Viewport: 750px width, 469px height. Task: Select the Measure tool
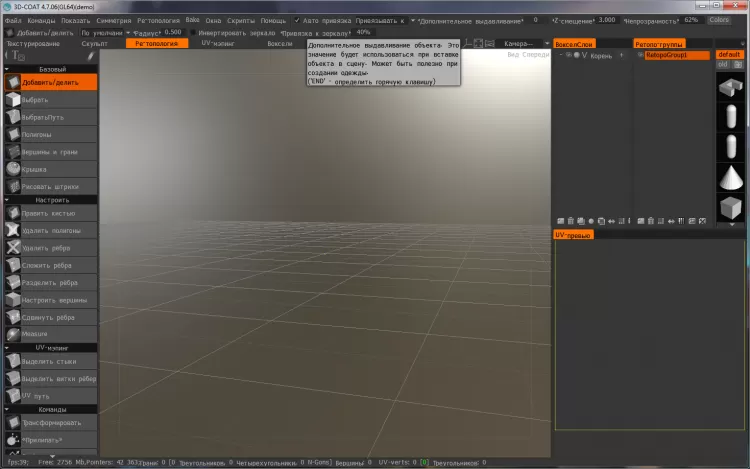(51, 334)
